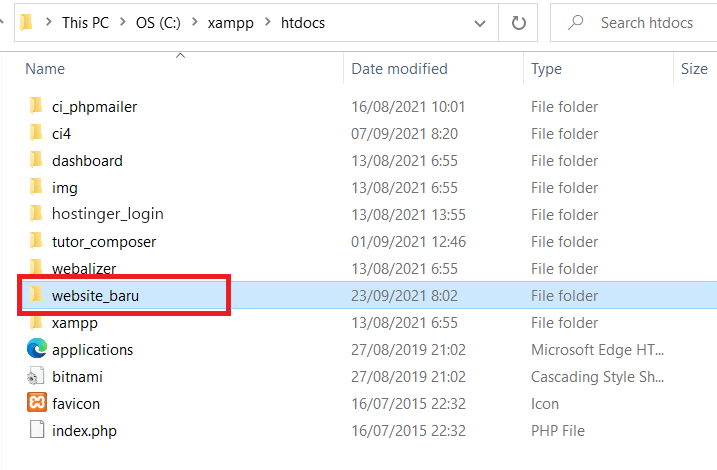This screenshot has height=470, width=717.
Task: Click the refresh button in address bar
Action: pos(518,23)
